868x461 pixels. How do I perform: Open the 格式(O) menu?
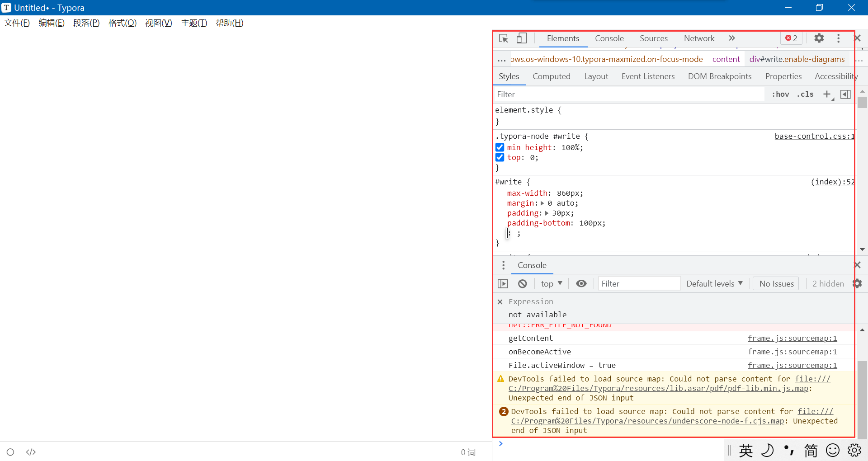[123, 23]
